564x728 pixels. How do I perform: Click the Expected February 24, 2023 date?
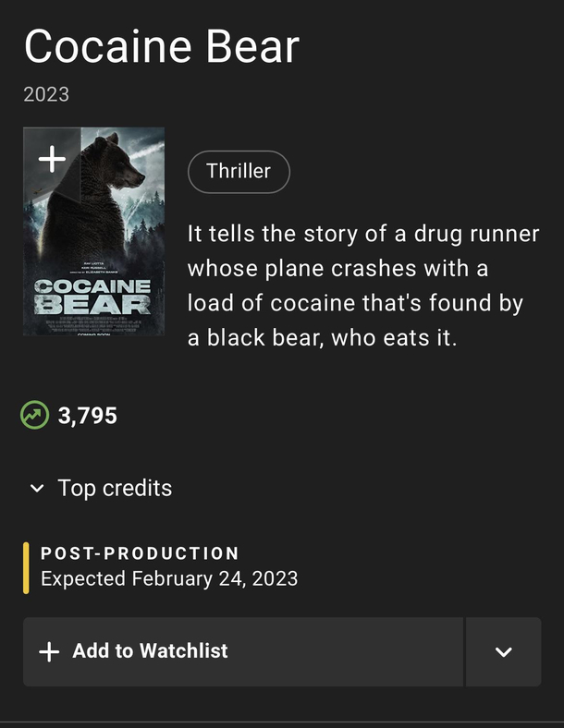(169, 579)
